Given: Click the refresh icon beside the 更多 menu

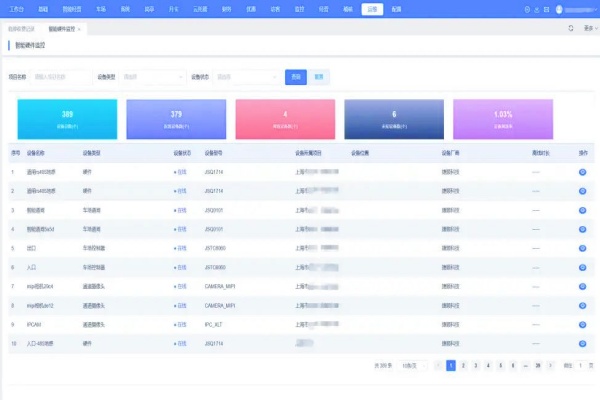Looking at the screenshot, I should point(570,29).
